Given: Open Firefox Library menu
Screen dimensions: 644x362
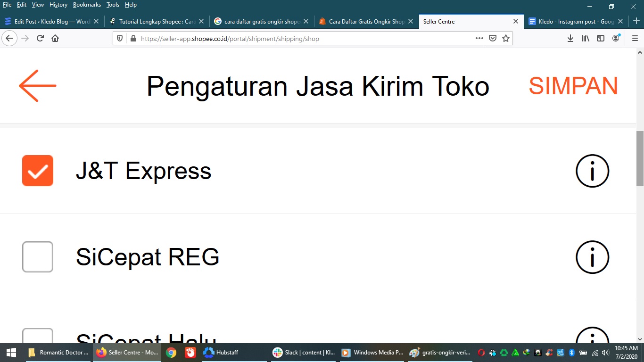Looking at the screenshot, I should 586,38.
